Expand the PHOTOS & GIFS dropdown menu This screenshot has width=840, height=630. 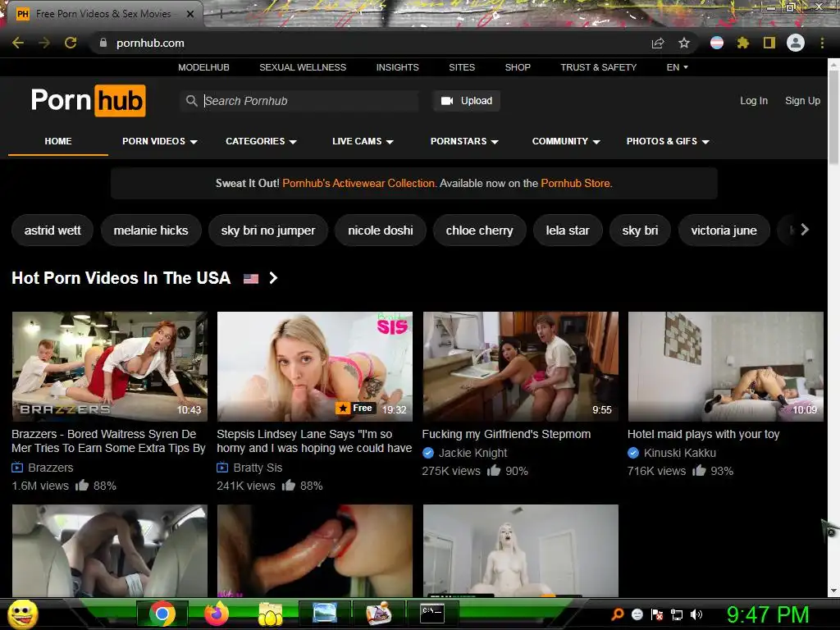[668, 141]
